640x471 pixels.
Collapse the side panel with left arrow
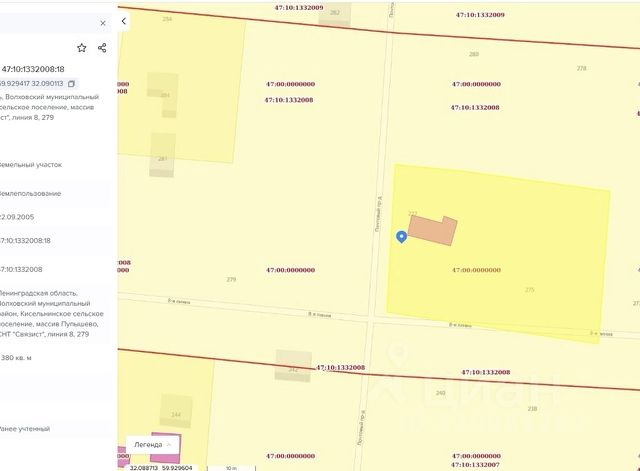(124, 21)
